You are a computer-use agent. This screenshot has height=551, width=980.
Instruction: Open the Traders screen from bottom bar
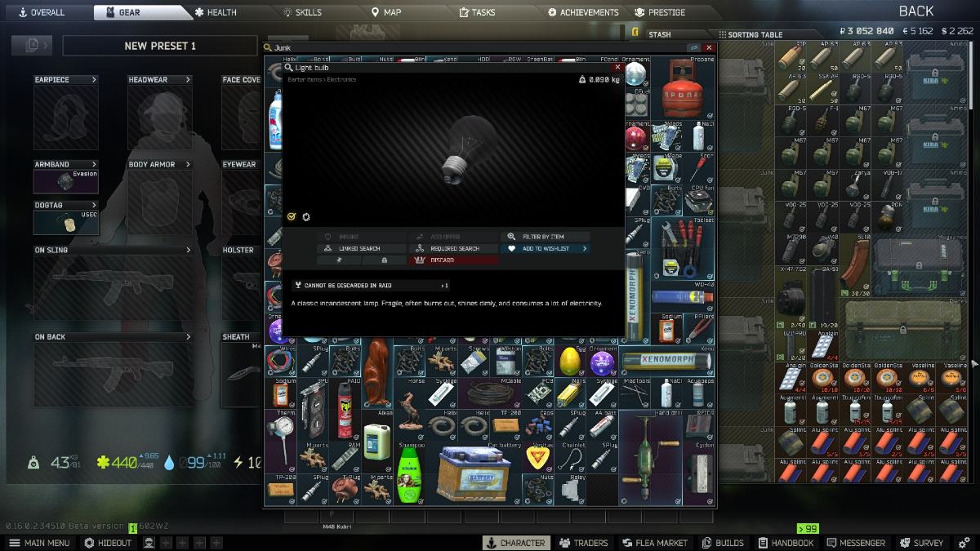(x=585, y=542)
